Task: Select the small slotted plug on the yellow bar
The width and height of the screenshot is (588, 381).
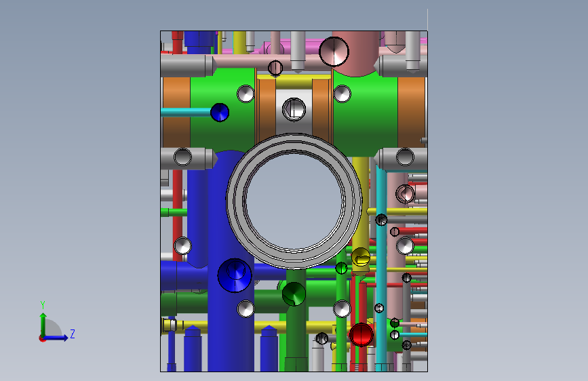Action: click(x=275, y=68)
